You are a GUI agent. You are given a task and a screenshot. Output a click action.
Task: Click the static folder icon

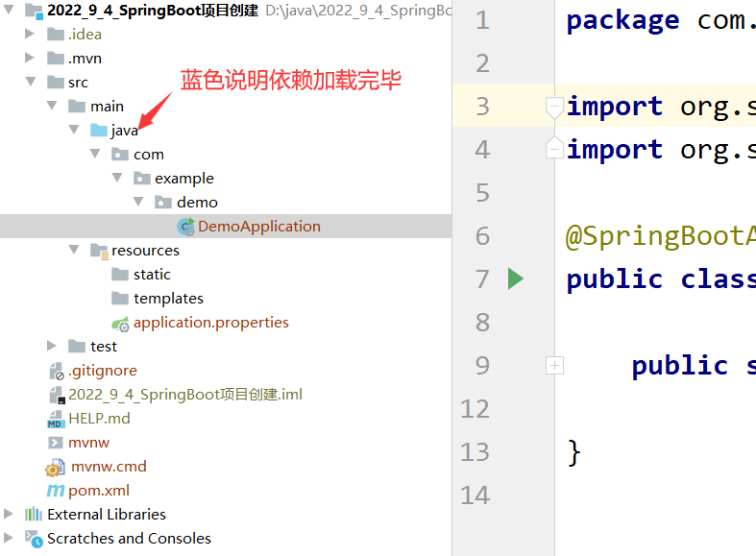tap(120, 274)
